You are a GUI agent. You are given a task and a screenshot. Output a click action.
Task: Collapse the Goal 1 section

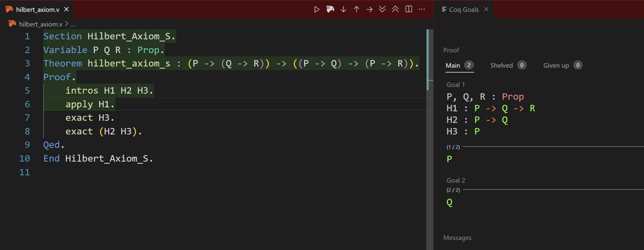[x=456, y=85]
